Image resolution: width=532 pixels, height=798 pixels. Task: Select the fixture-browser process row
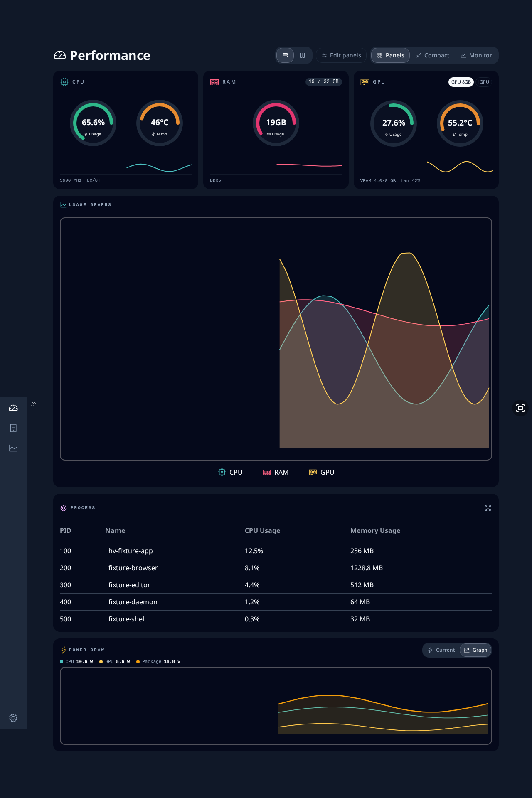coord(276,568)
